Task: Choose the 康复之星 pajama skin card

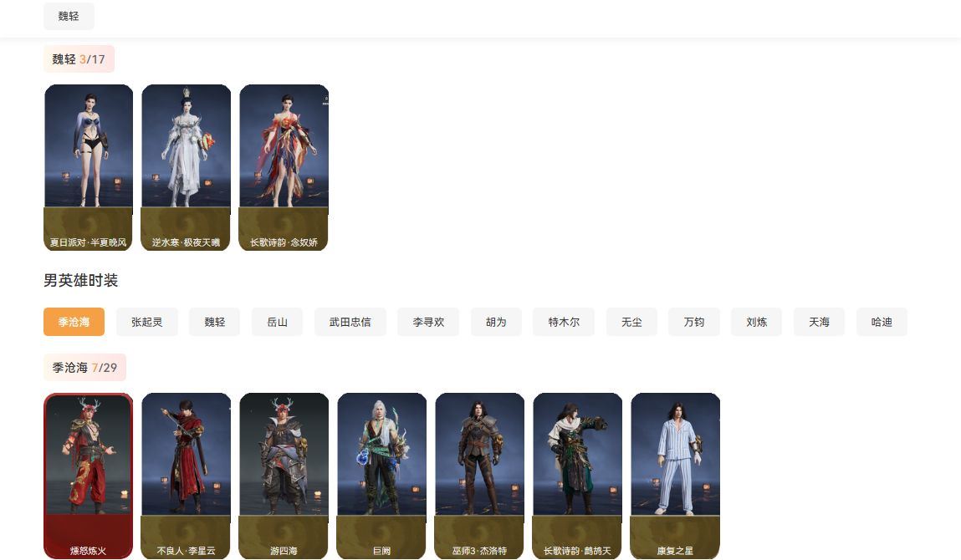Action: [675, 475]
